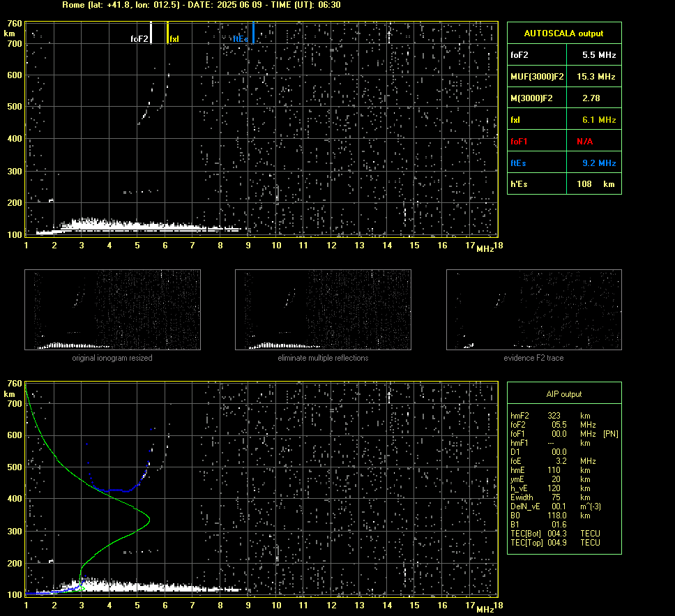Click the B1 01.6 value
The width and height of the screenshot is (675, 616).
pyautogui.click(x=559, y=524)
